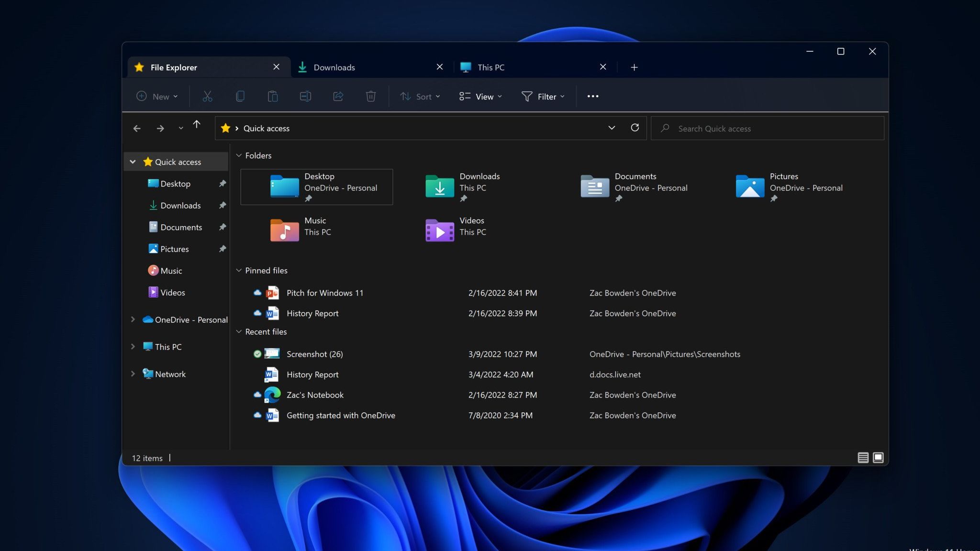The height and width of the screenshot is (551, 980).
Task: Go back with the left arrow
Action: click(x=137, y=128)
